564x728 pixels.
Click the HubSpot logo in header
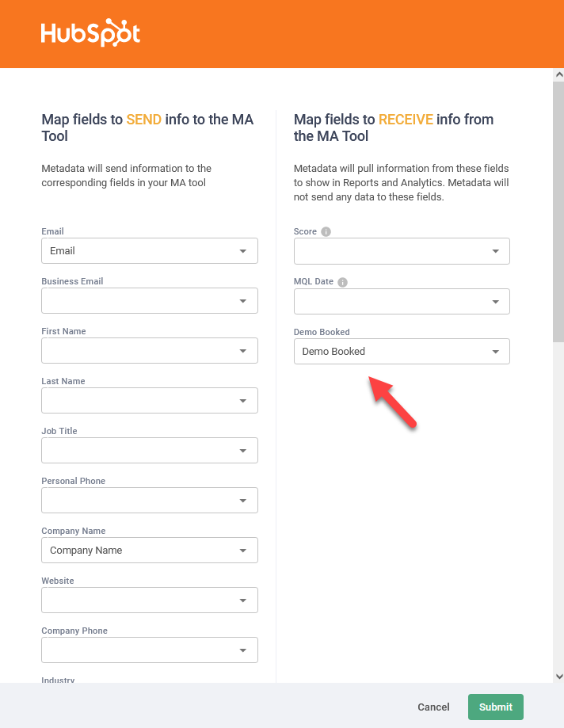coord(90,34)
